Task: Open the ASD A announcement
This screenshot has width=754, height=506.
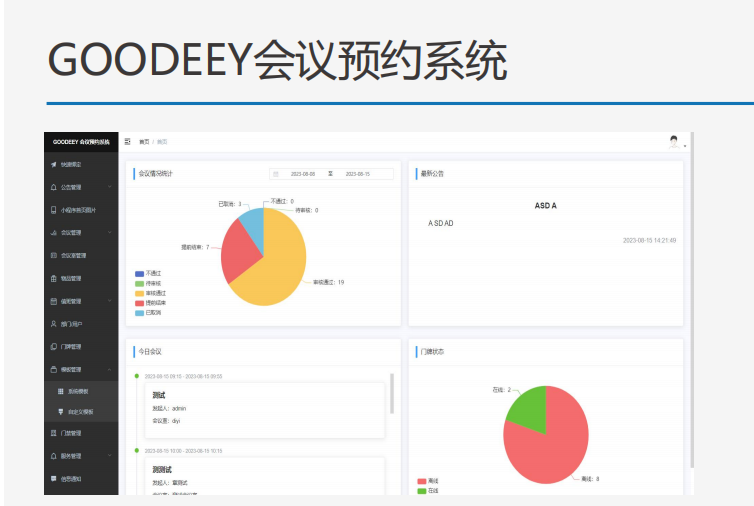Action: [545, 205]
